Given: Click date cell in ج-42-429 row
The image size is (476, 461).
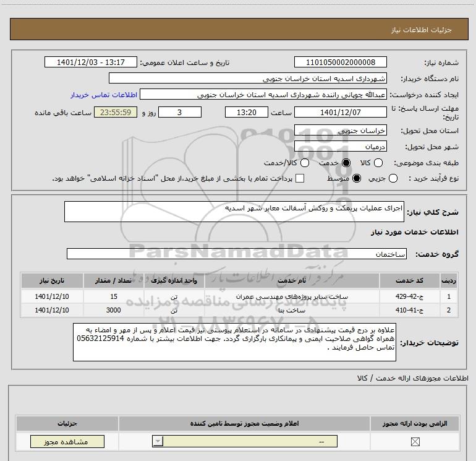Looking at the screenshot, I should tap(52, 296).
